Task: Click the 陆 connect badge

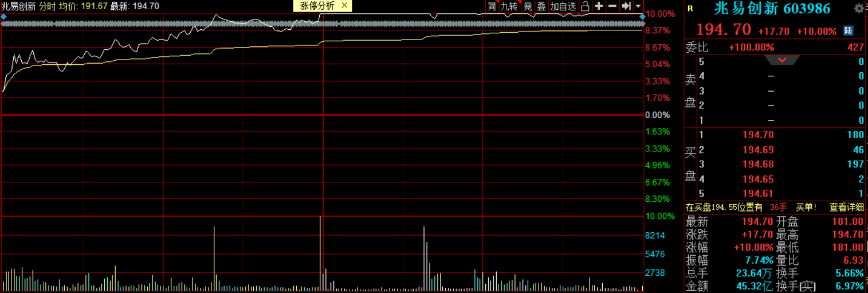Action: tap(848, 31)
